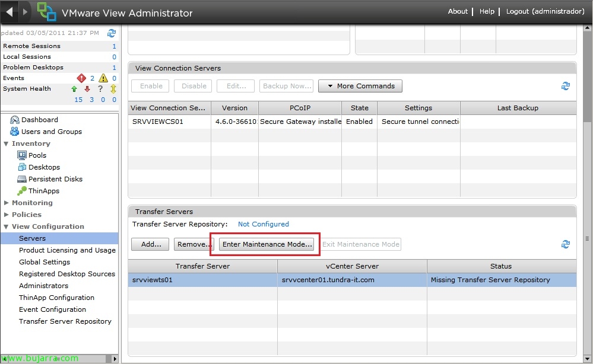The image size is (593, 364).
Task: Sort by PCoIP column header
Action: click(300, 108)
